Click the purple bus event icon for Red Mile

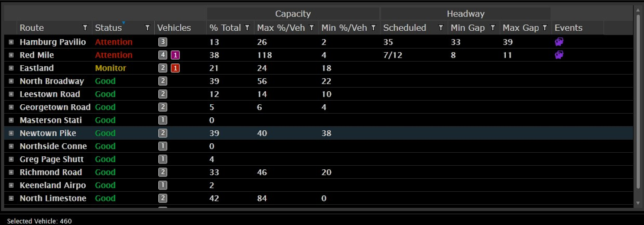tap(559, 54)
